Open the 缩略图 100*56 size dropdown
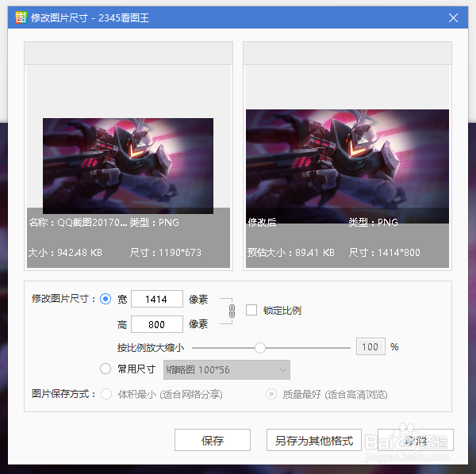476x474 pixels. [x=227, y=369]
